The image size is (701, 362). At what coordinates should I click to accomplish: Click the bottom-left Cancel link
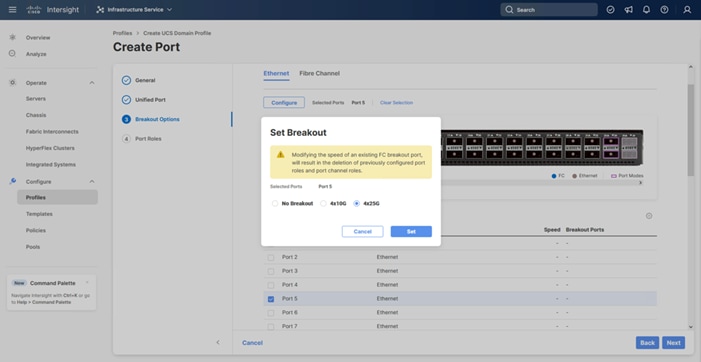(x=252, y=343)
